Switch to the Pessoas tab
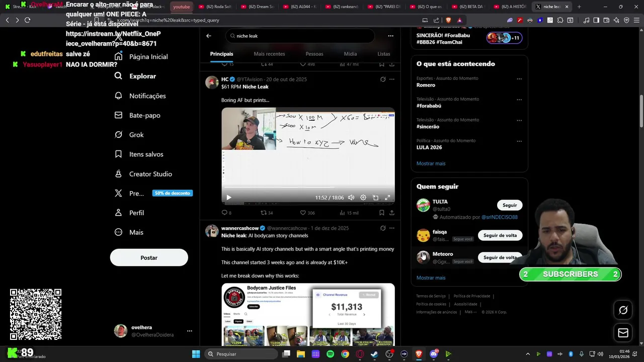Screen dimensions: 644x362 [314, 54]
